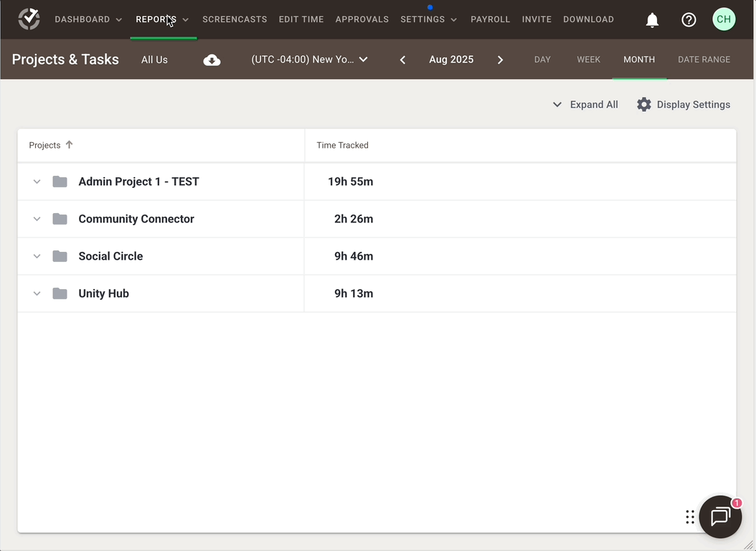Viewport: 756px width, 551px height.
Task: Switch to the Week view tab
Action: [589, 60]
